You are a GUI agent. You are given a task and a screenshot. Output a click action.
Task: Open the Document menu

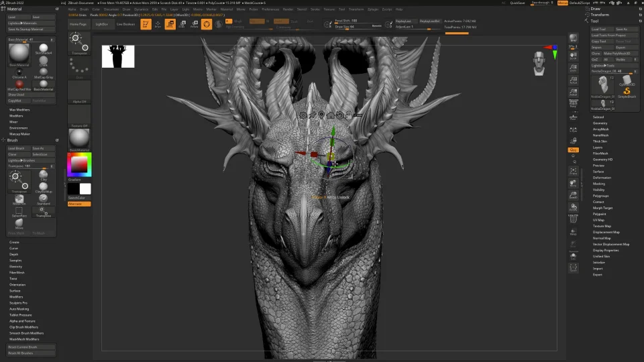pos(111,9)
